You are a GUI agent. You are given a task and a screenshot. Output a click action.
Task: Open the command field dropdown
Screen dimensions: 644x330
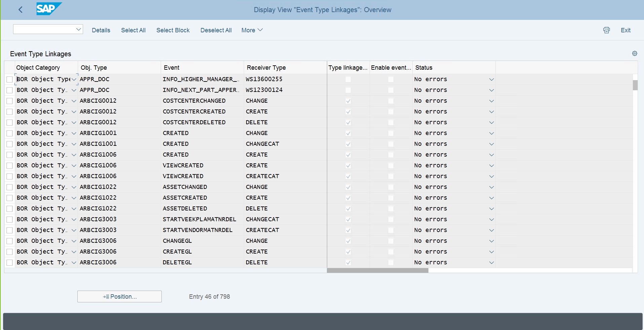pos(78,29)
